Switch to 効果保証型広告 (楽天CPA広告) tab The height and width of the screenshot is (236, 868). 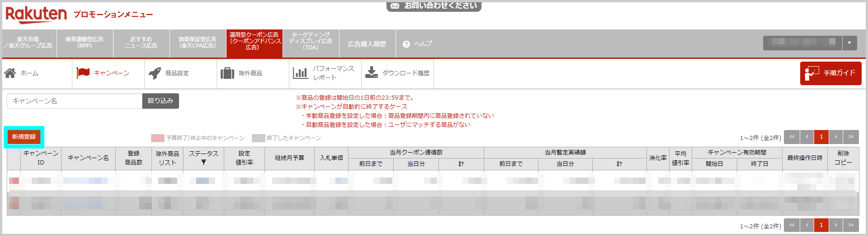pos(198,43)
